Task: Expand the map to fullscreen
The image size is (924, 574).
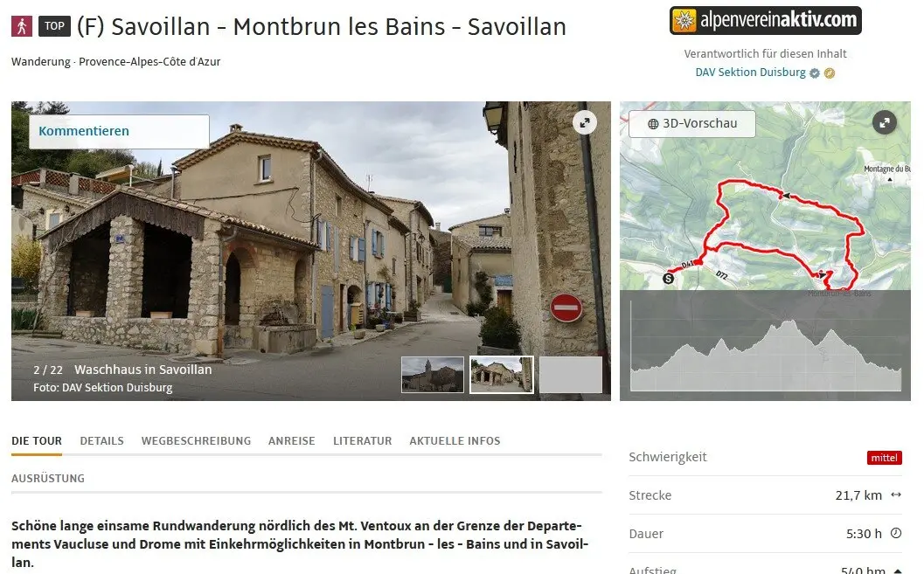Action: point(885,122)
